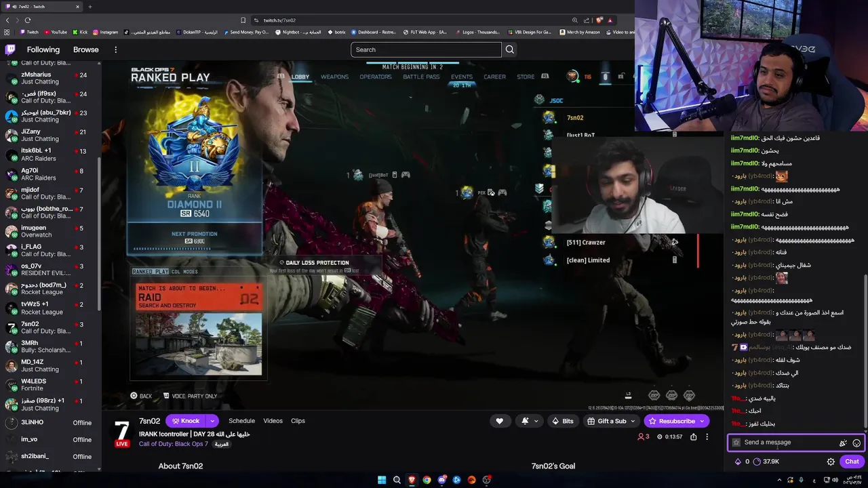Viewport: 868px width, 488px height.
Task: Open Windows taskbar search icon
Action: [397, 480]
